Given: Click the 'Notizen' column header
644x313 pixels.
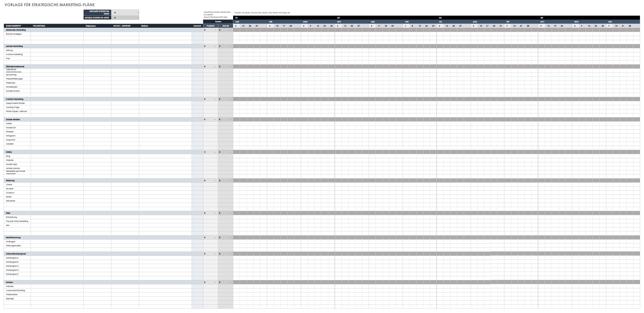Looking at the screenshot, I should [x=165, y=26].
